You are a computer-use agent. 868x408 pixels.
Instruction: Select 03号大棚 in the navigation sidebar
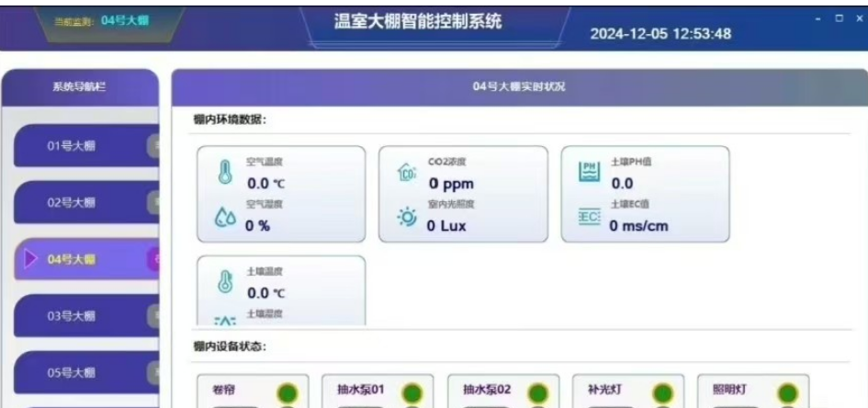tap(86, 315)
